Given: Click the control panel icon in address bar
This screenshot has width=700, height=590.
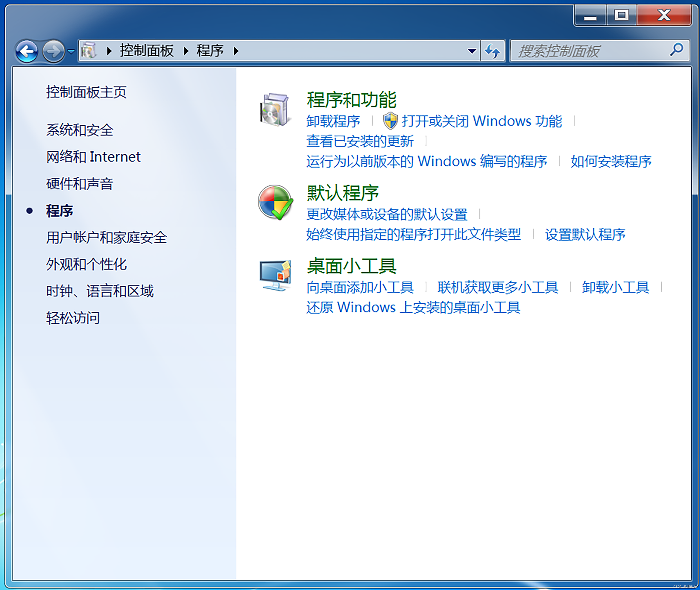Looking at the screenshot, I should (89, 51).
